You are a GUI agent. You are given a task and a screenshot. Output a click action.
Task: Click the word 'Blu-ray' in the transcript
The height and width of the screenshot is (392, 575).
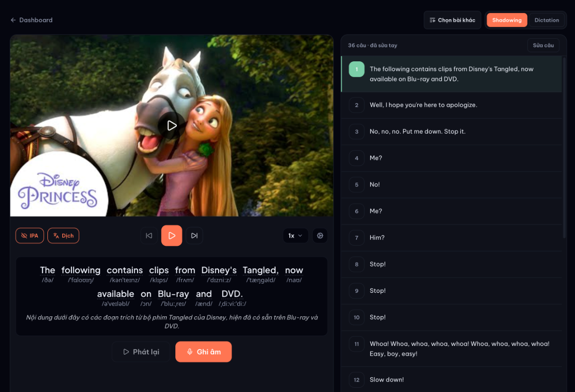coord(173,294)
